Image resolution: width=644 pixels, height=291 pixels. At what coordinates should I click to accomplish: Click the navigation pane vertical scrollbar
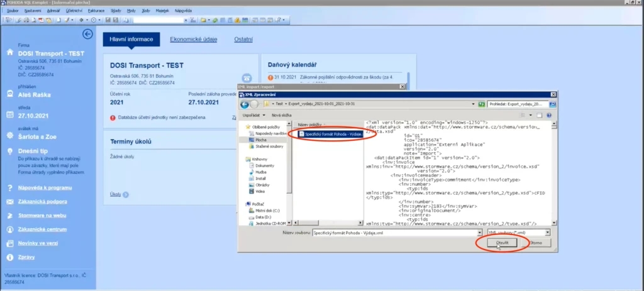pos(289,173)
